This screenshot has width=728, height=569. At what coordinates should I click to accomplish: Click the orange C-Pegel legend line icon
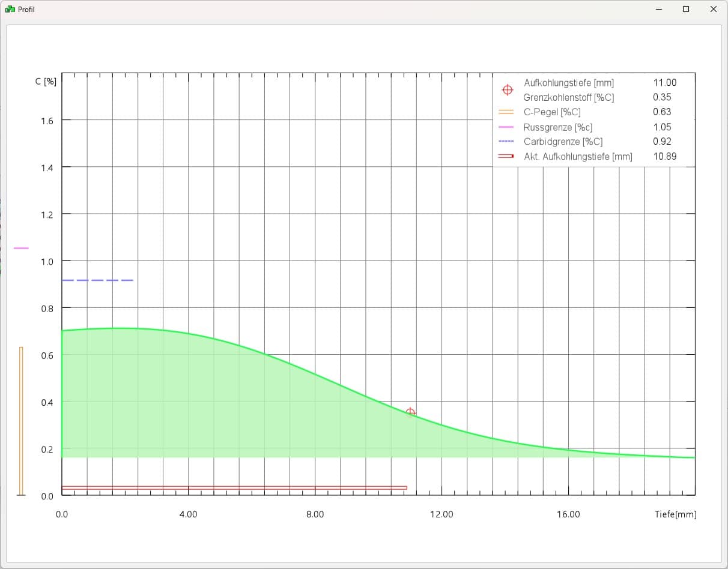click(506, 112)
